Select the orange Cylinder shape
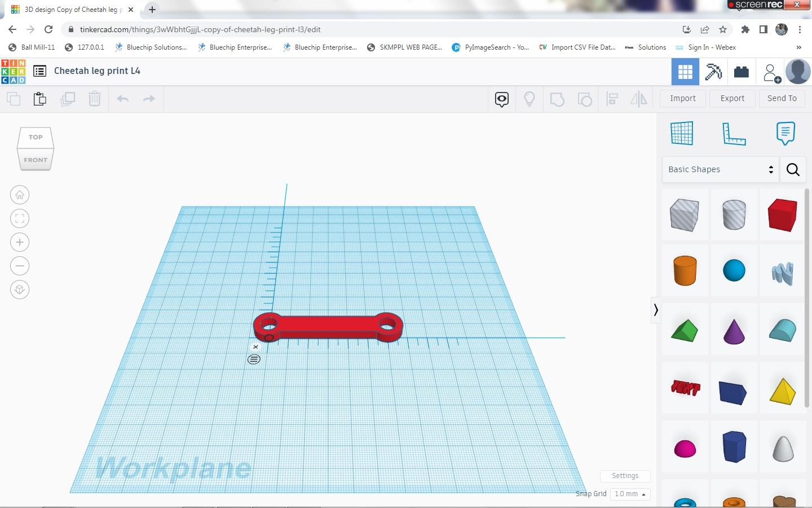Screen dimensions: 812x508 click(x=685, y=270)
